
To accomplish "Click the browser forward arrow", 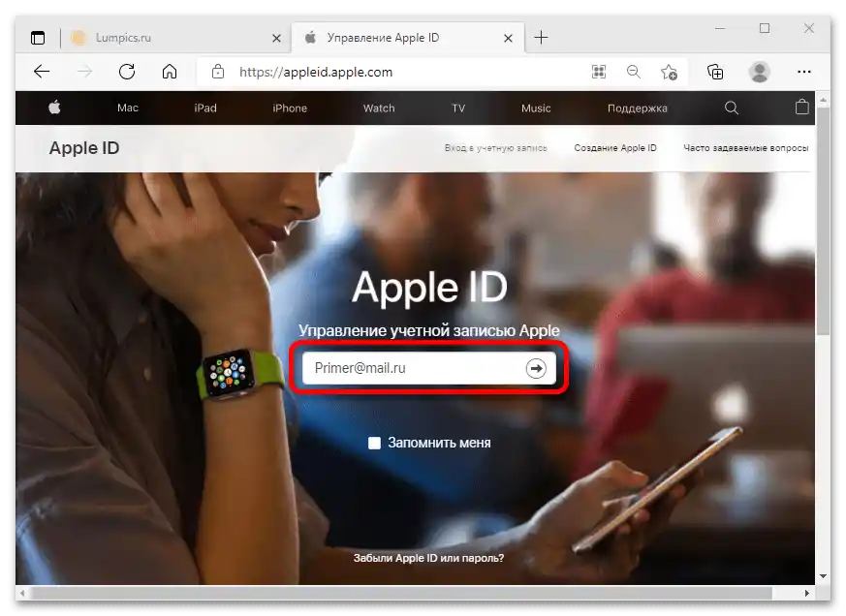I will pyautogui.click(x=84, y=72).
